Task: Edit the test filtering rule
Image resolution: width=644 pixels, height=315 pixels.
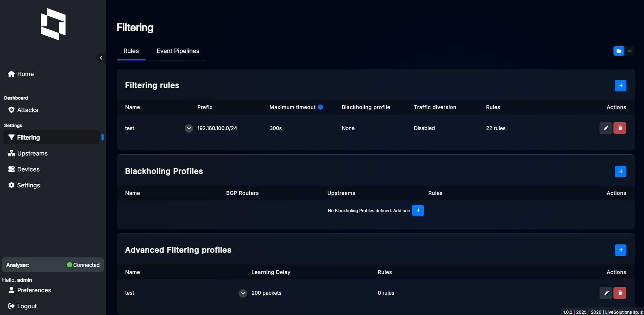Action: [606, 128]
